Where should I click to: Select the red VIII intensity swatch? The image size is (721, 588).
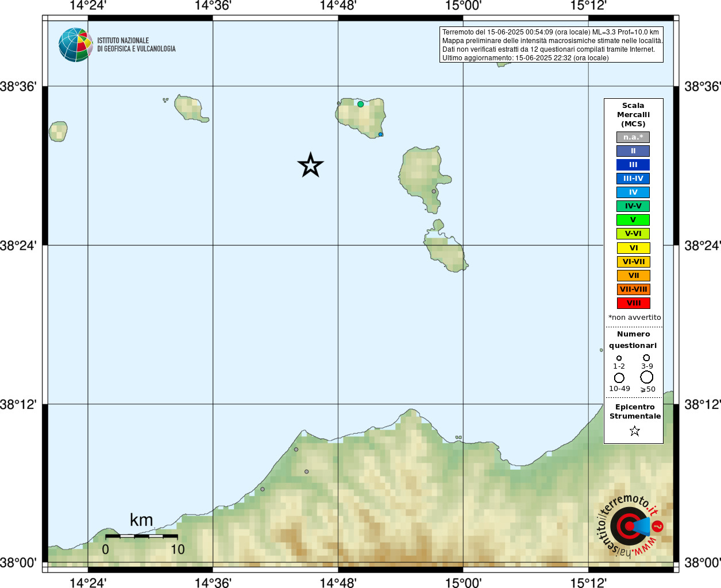[634, 303]
